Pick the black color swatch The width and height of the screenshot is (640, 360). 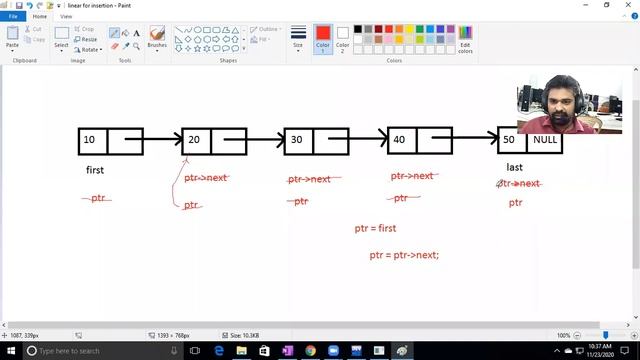pyautogui.click(x=358, y=29)
